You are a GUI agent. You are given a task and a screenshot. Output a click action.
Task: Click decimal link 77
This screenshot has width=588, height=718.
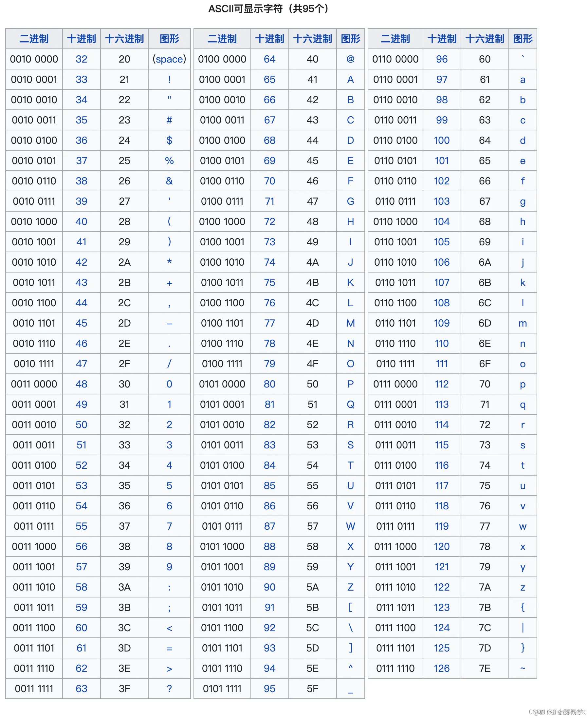pyautogui.click(x=269, y=324)
